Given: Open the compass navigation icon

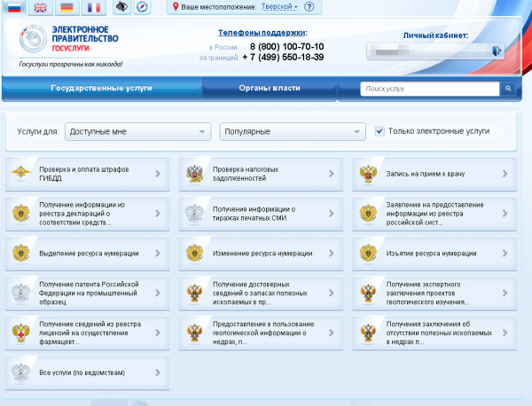Looking at the screenshot, I should (x=142, y=6).
